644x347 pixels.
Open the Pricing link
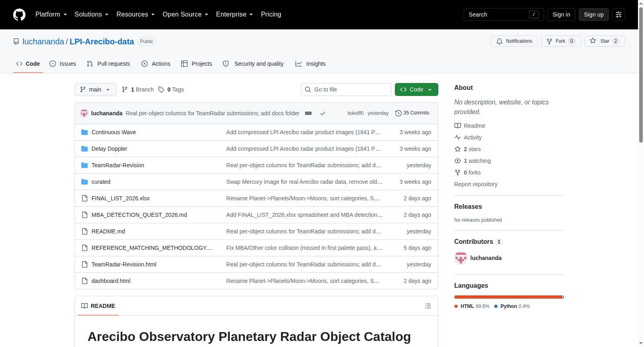pos(271,15)
